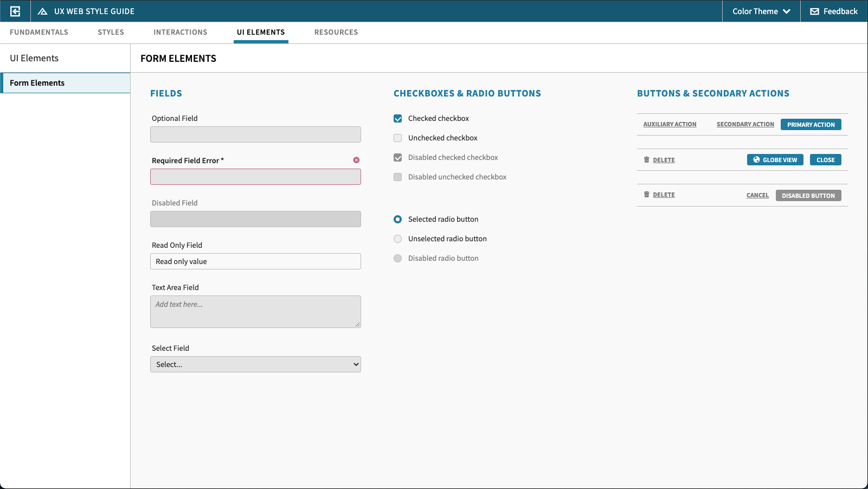Click the triangle logo beside UX Web Style Guide
This screenshot has height=489, width=868.
pyautogui.click(x=42, y=11)
